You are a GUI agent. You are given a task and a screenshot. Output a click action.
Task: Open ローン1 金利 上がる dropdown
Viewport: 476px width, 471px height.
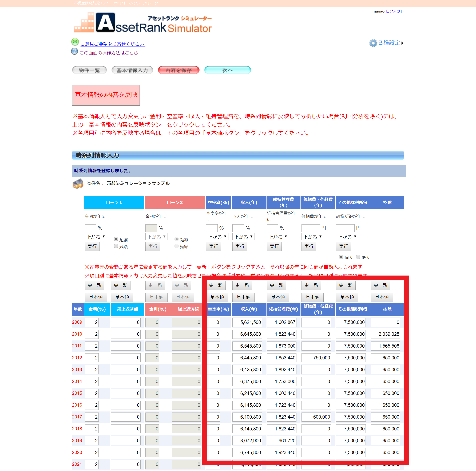96,237
